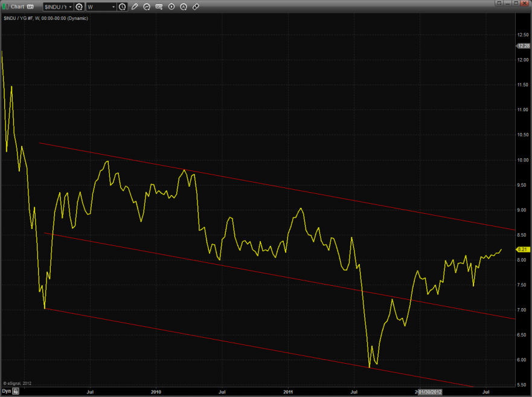Click the 2010 label on time axis
This screenshot has height=397, width=532.
(156, 392)
